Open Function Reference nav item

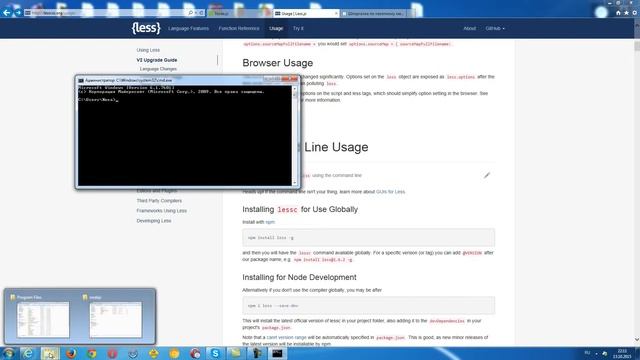tap(239, 29)
